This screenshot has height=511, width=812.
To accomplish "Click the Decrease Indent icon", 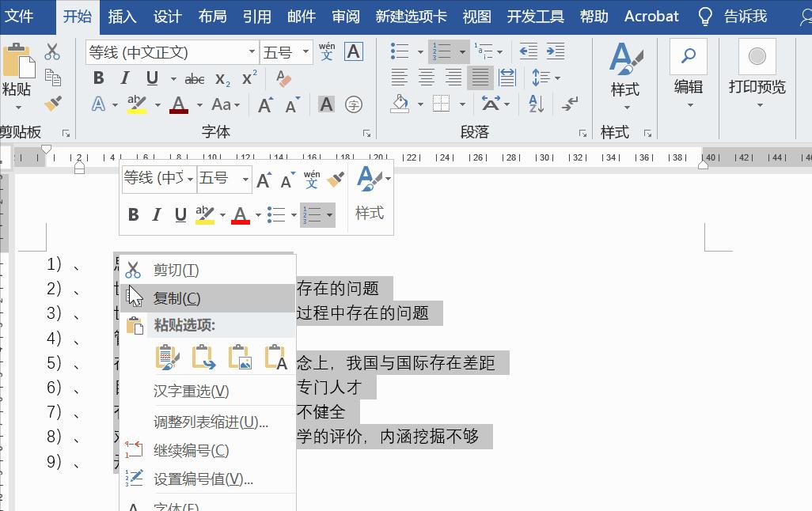I will [528, 51].
